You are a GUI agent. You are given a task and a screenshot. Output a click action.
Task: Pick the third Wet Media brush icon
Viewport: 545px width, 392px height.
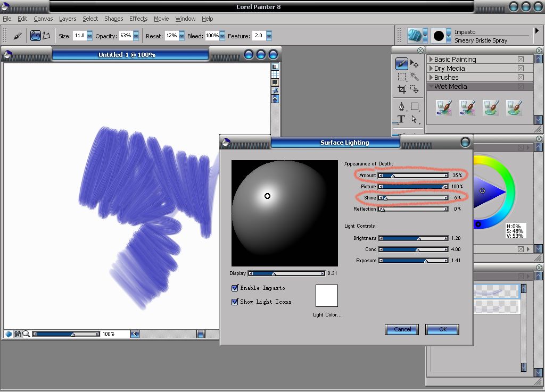tap(490, 107)
